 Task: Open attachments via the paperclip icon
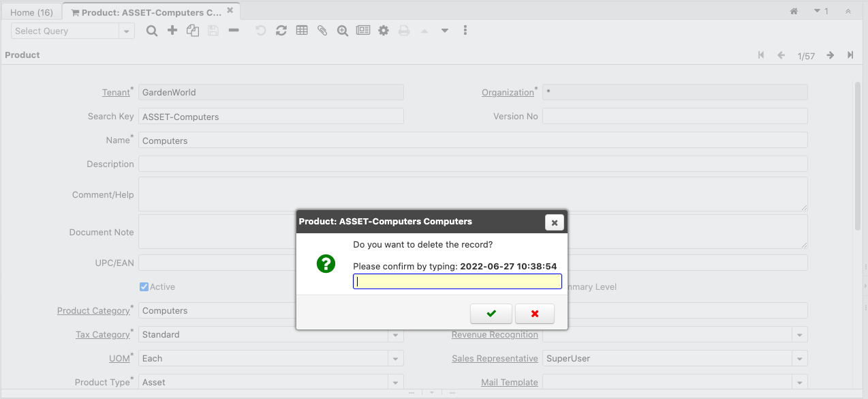(322, 30)
